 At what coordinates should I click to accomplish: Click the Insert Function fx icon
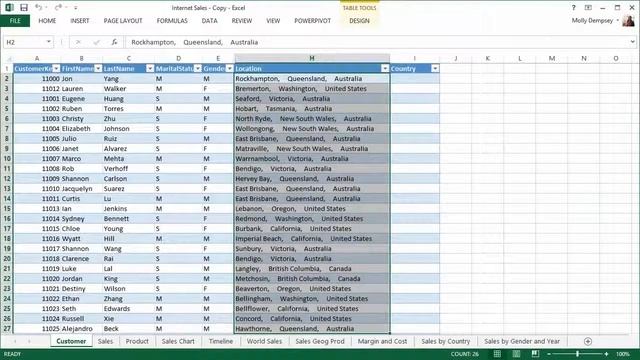click(114, 42)
